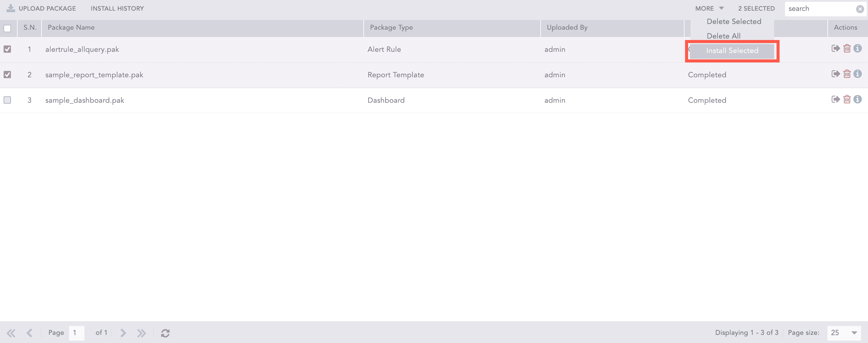Viewport: 868px width, 343px height.
Task: Delete sample_report_template.pak using trash icon
Action: pyautogui.click(x=847, y=74)
